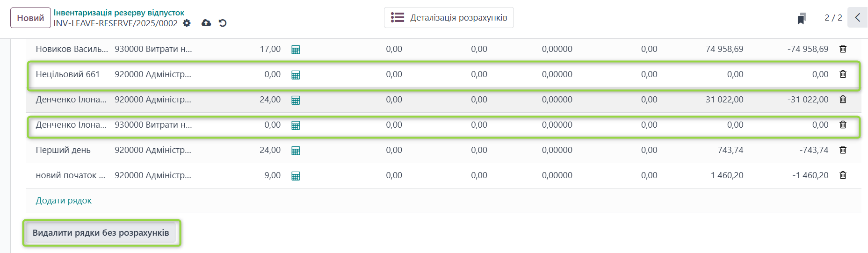Click calculator icon in Перший день row
This screenshot has height=253, width=868.
pyautogui.click(x=296, y=151)
